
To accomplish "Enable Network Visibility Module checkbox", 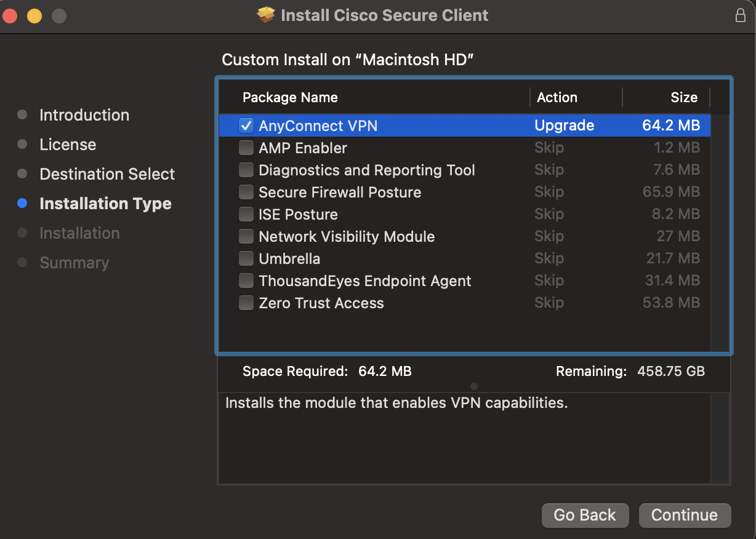I will pos(246,236).
